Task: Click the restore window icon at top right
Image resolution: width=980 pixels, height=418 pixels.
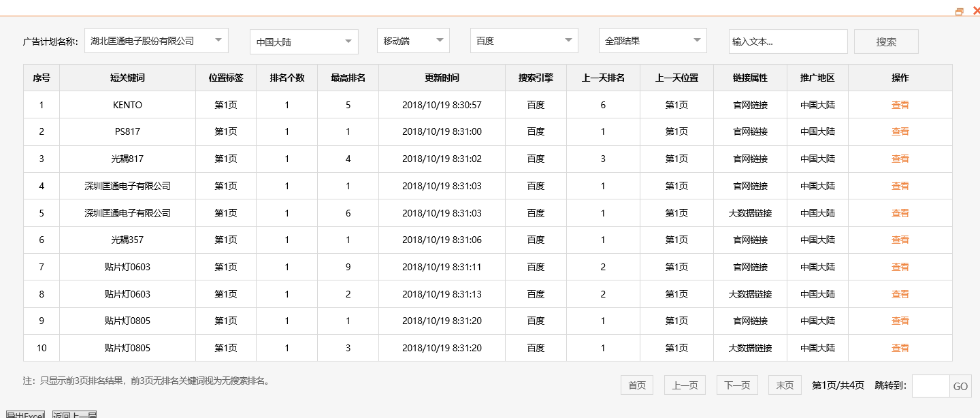Action: pyautogui.click(x=960, y=11)
